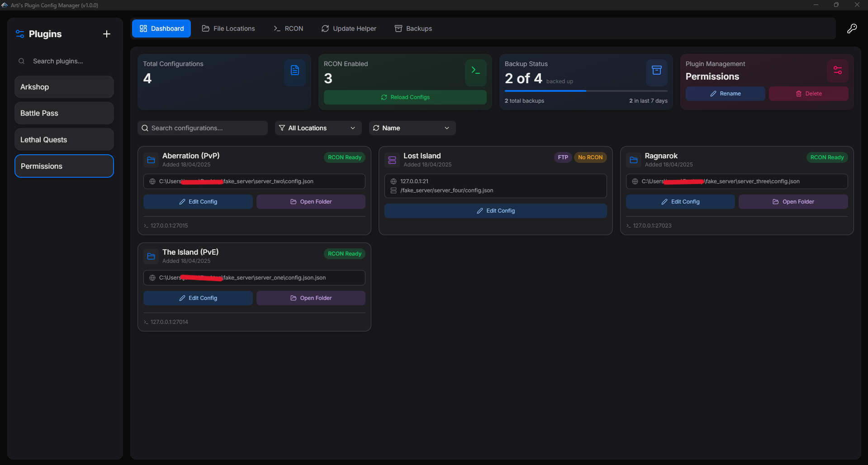Click Open Folder on Aberration (PvP)
Viewport: 868px width, 465px height.
(x=311, y=202)
